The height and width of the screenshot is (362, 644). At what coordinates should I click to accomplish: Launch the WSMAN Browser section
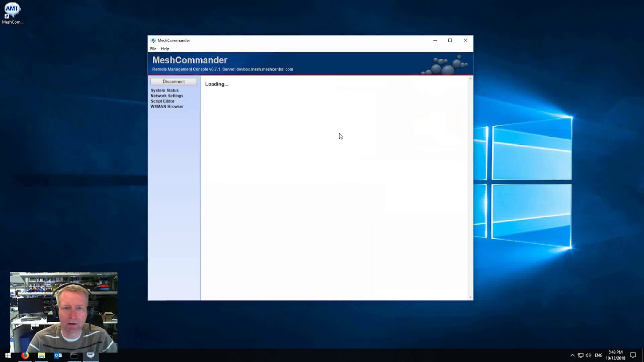point(167,107)
